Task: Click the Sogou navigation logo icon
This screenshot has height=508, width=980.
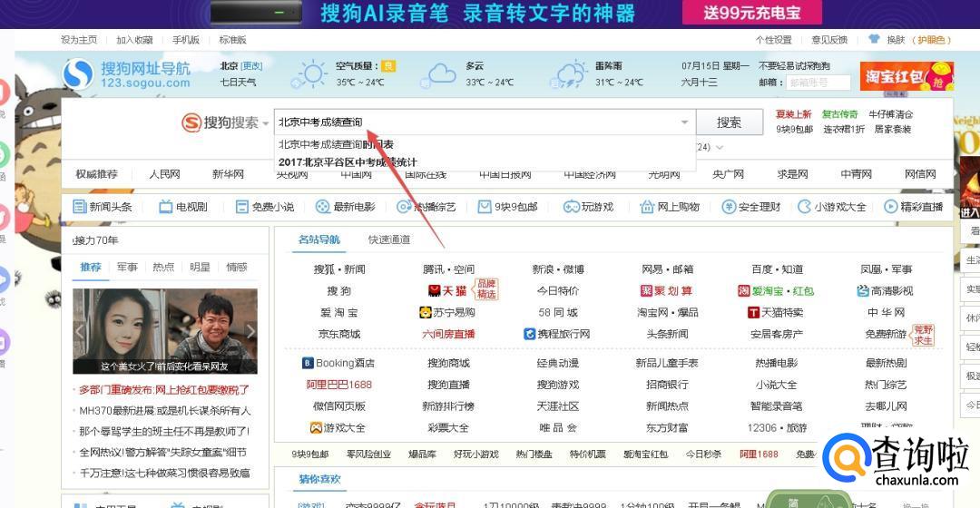Action: [78, 74]
